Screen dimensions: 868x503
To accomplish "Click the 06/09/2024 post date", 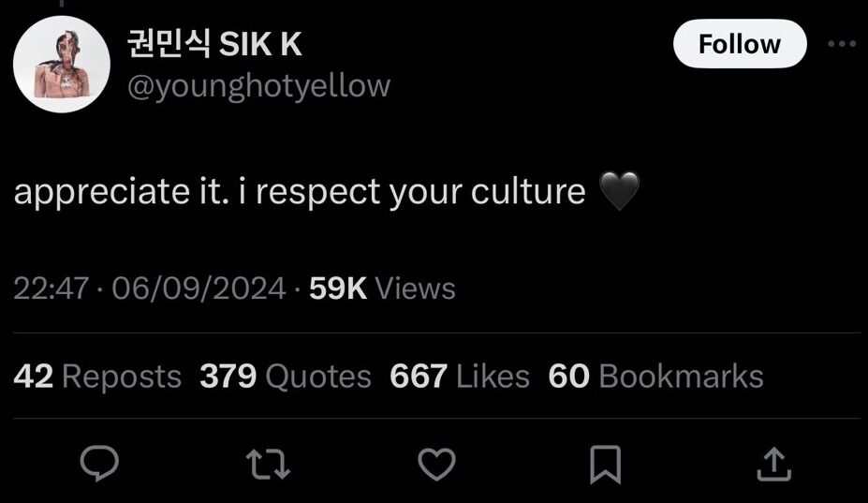I will 199,288.
